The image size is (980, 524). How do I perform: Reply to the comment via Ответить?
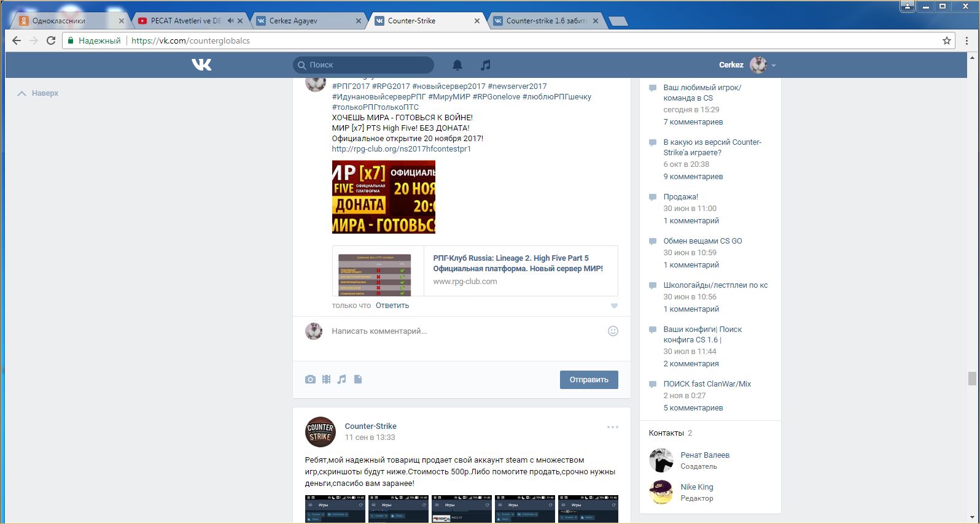point(392,306)
